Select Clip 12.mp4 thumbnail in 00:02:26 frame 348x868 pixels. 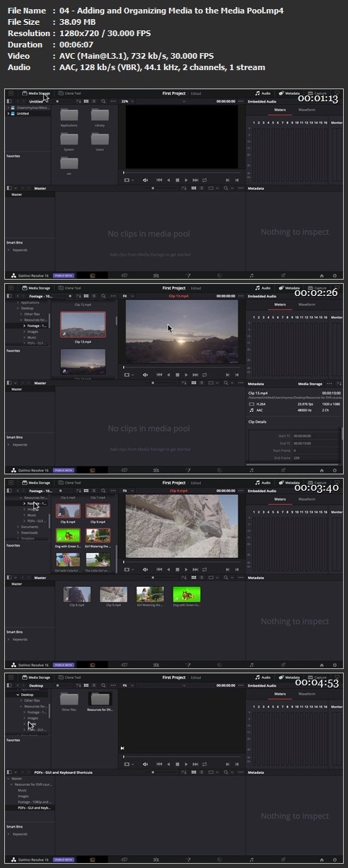(x=83, y=304)
